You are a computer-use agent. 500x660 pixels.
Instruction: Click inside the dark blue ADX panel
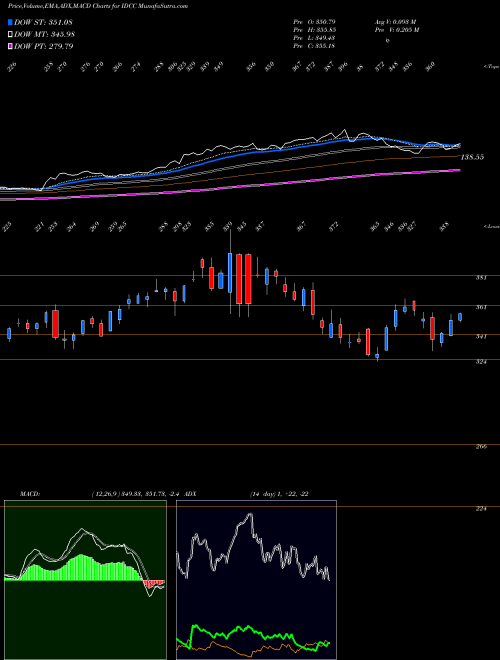click(x=256, y=580)
